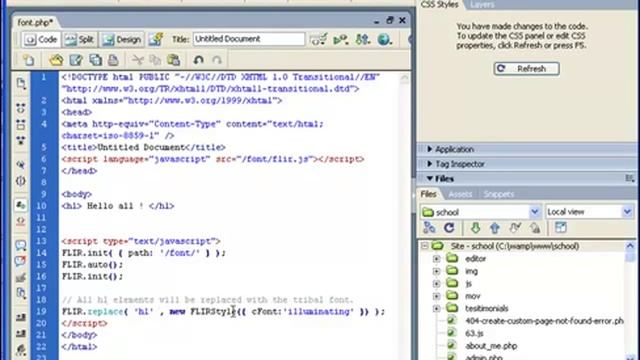
Task: Select the about_me.php file
Action: click(491, 346)
